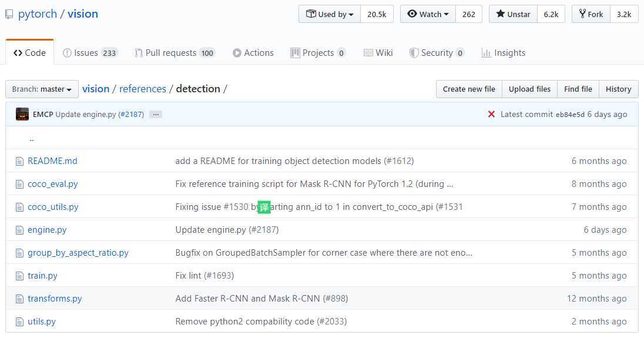Click the 3.2k forks count
The height and width of the screenshot is (338, 644).
click(624, 14)
